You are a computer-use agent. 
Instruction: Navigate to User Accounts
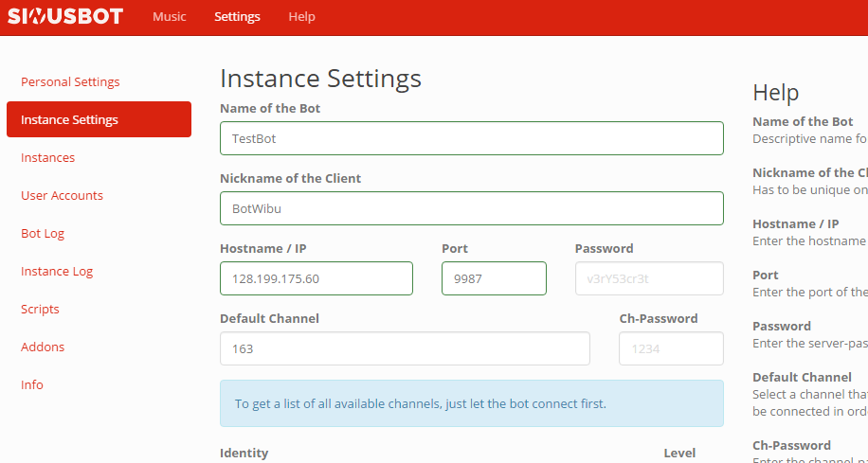(x=62, y=196)
